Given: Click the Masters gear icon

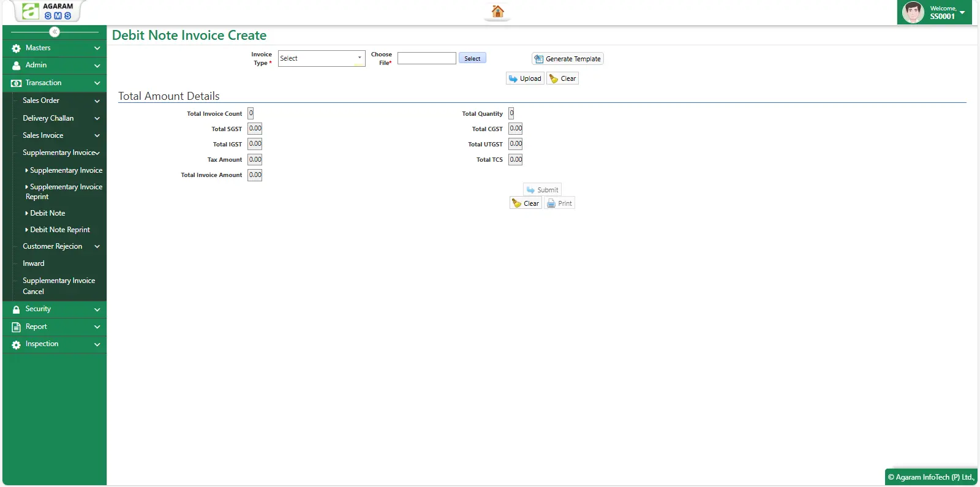Looking at the screenshot, I should [17, 48].
